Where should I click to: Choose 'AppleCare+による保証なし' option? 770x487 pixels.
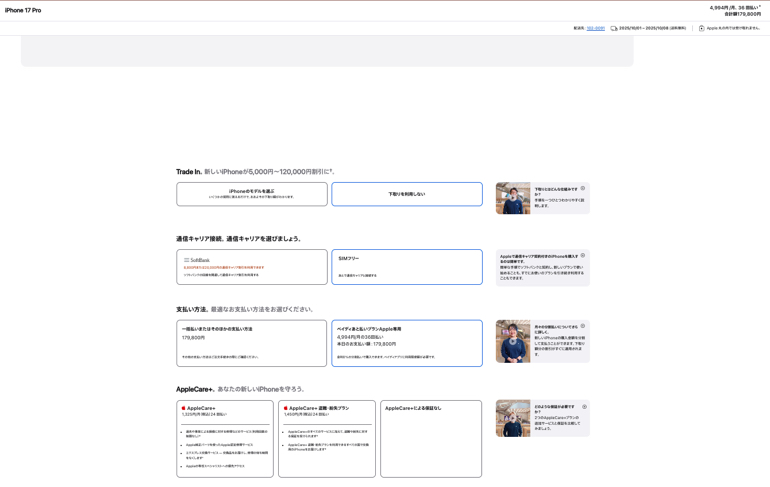(x=431, y=438)
